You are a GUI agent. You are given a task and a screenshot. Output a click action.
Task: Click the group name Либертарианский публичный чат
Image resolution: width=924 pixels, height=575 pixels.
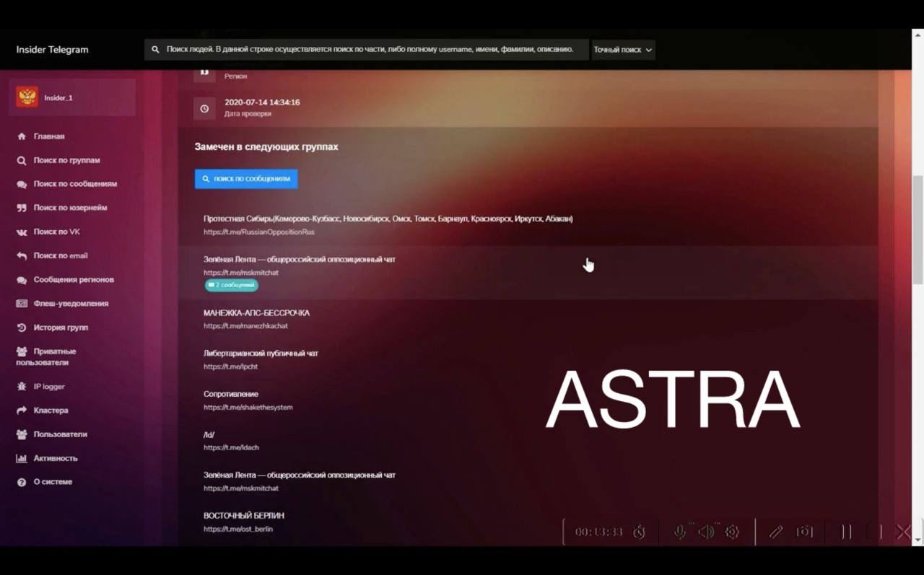coord(261,354)
